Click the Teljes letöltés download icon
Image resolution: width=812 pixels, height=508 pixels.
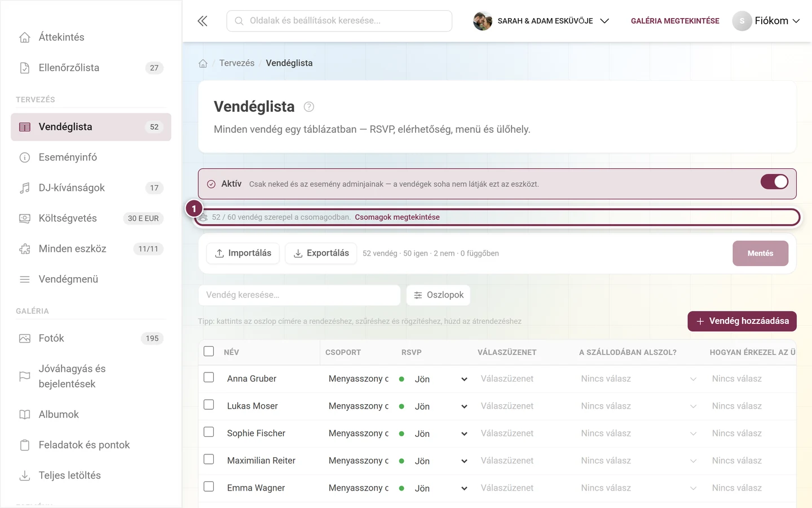(25, 476)
